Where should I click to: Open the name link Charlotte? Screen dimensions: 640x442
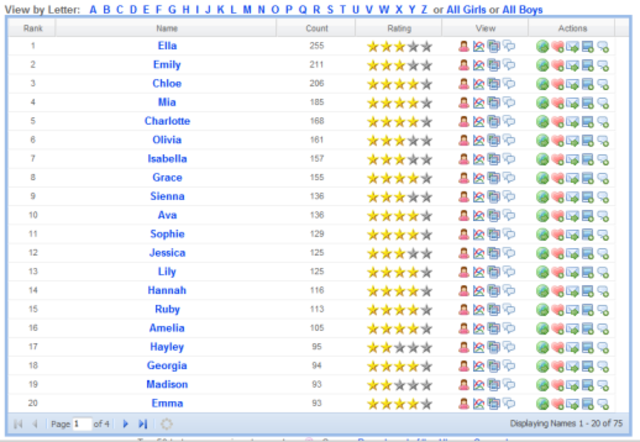[x=167, y=121]
